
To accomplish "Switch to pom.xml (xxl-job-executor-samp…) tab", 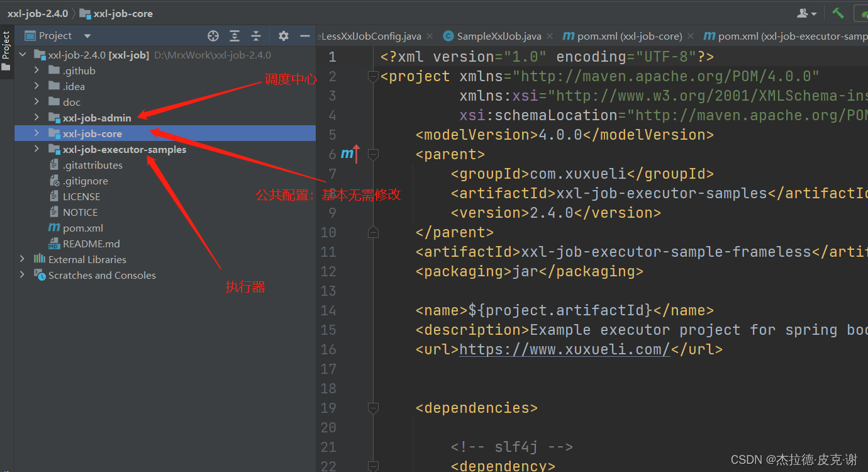I will pos(786,37).
